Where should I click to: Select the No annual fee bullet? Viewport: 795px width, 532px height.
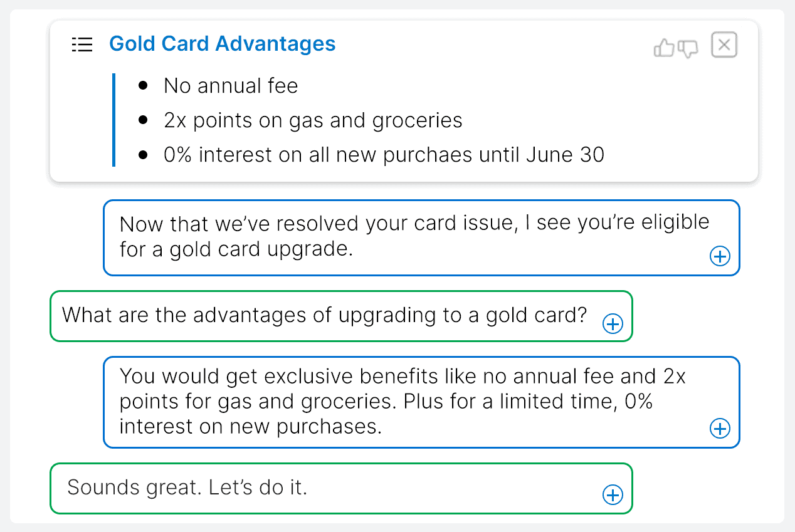tap(231, 86)
